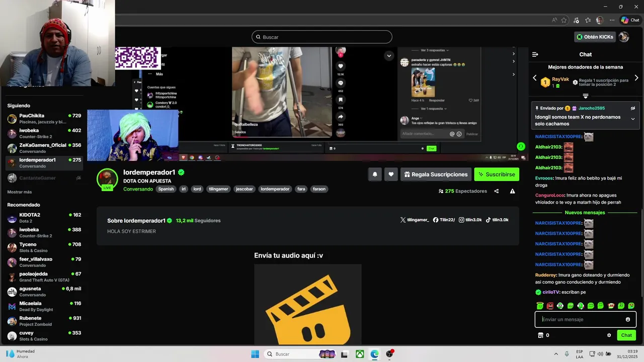This screenshot has width=644, height=362.
Task: Open CantanteGamer offline channel
Action: 44,178
